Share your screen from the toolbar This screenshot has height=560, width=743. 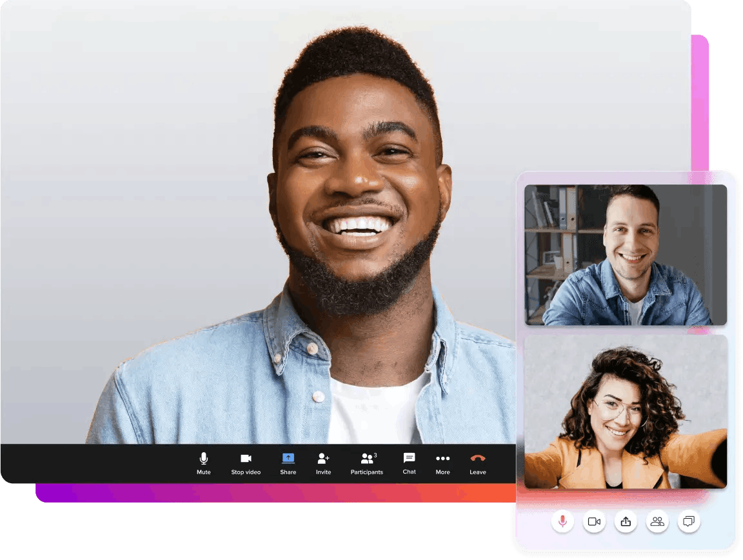(x=288, y=463)
